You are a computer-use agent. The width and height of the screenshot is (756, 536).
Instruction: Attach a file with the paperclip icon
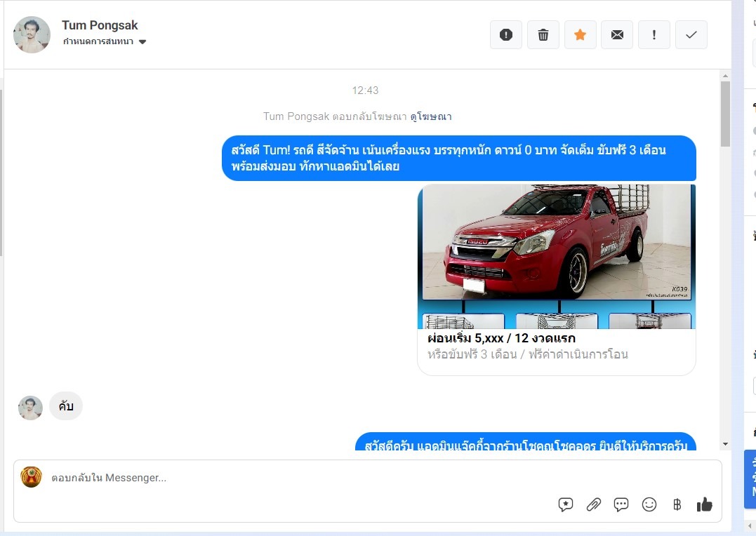tap(594, 504)
